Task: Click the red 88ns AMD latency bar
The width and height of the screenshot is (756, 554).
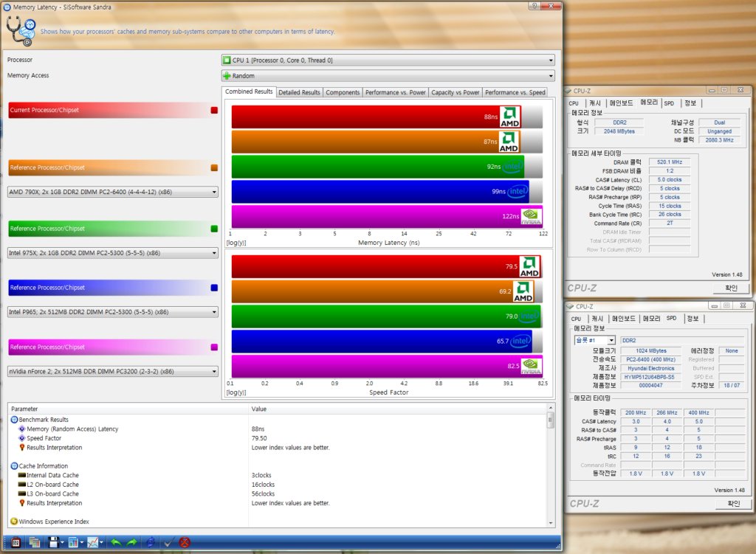Action: [376, 117]
